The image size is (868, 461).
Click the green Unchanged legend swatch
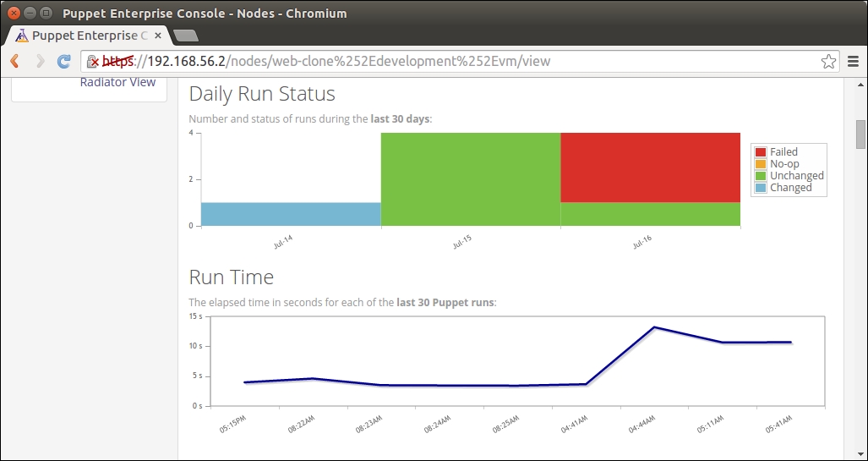tap(761, 176)
